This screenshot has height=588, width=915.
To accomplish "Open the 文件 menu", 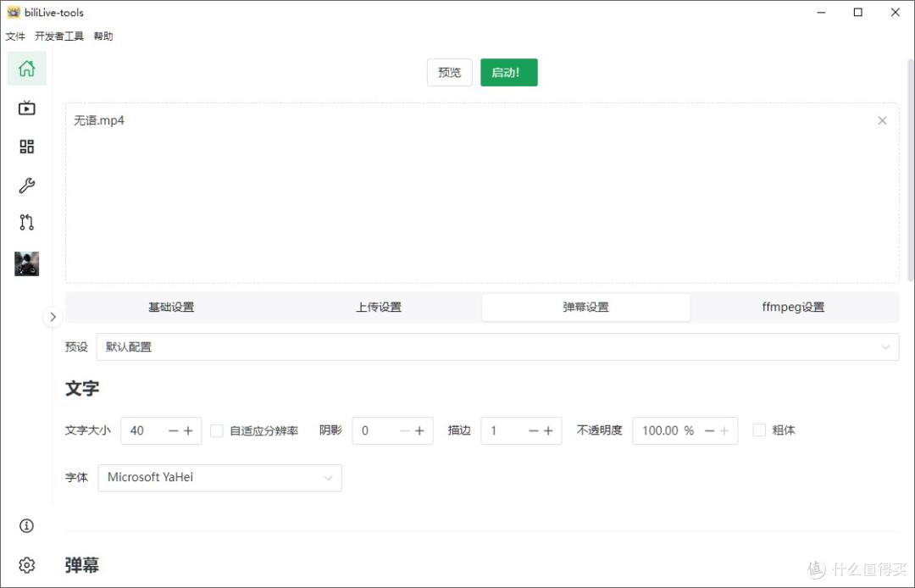I will tap(15, 36).
